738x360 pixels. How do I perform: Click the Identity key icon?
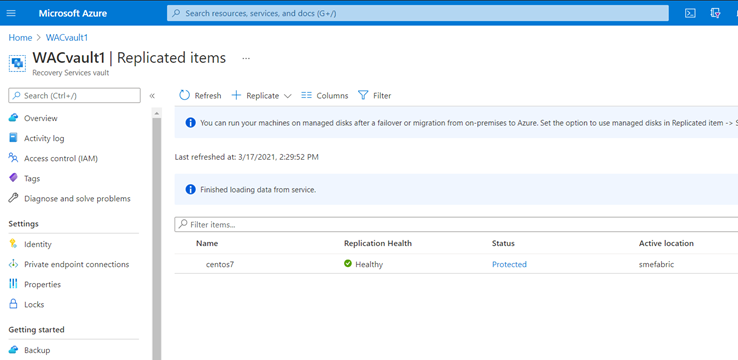point(13,244)
